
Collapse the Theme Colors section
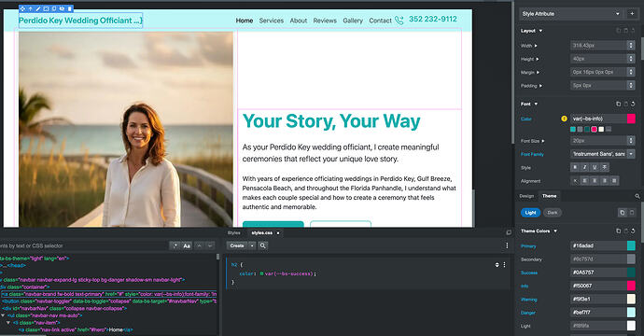point(555,231)
